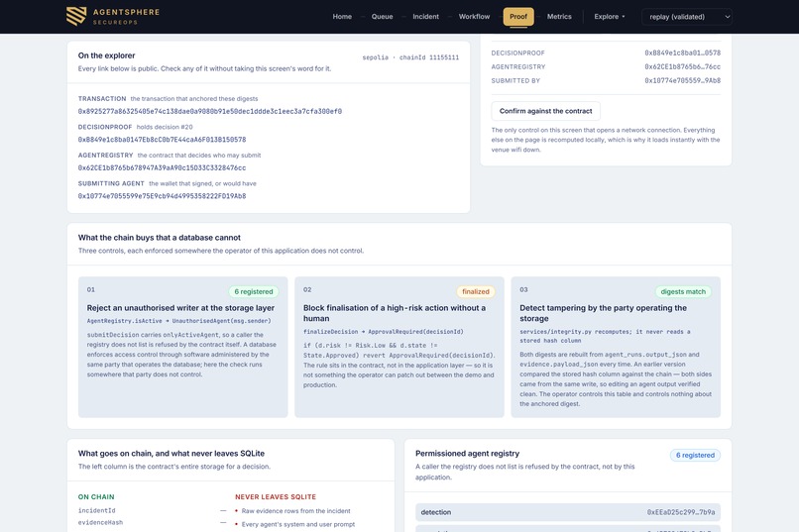Click the Permissioned agent registry heading

point(467,454)
